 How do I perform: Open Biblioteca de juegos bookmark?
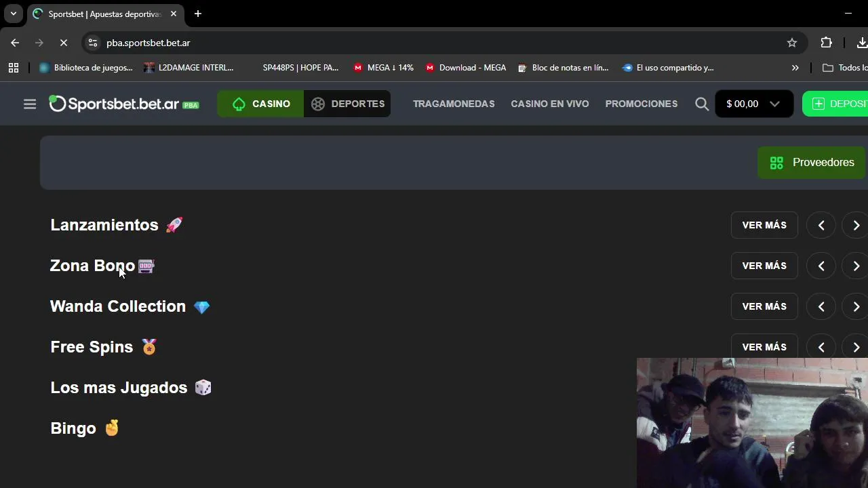pos(86,68)
